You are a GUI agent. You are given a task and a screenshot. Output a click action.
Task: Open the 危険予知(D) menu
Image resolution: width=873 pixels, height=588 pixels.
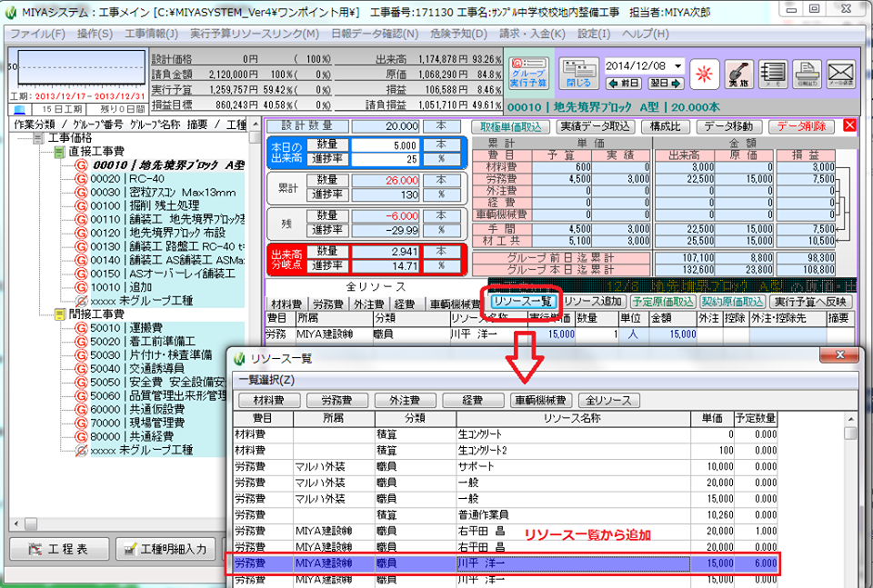(x=458, y=34)
